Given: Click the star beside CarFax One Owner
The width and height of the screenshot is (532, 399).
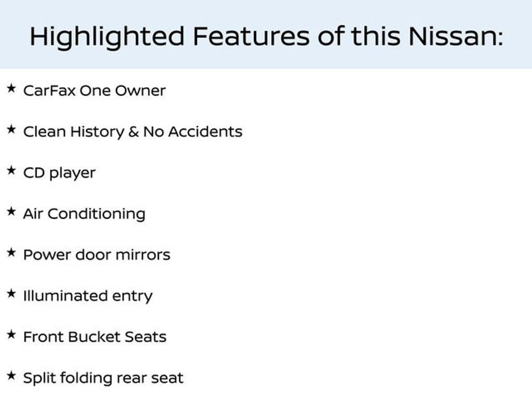Looking at the screenshot, I should click(x=11, y=88).
